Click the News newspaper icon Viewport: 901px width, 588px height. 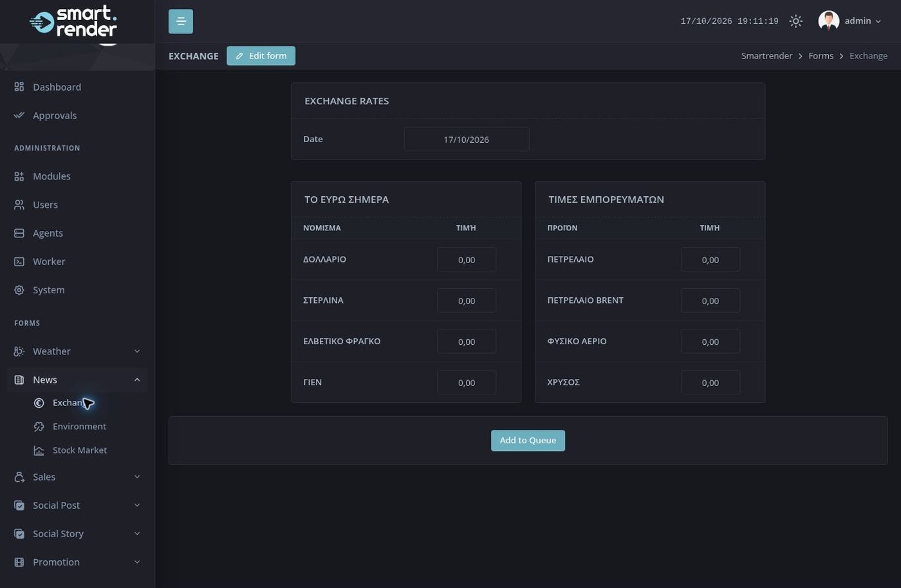click(19, 380)
